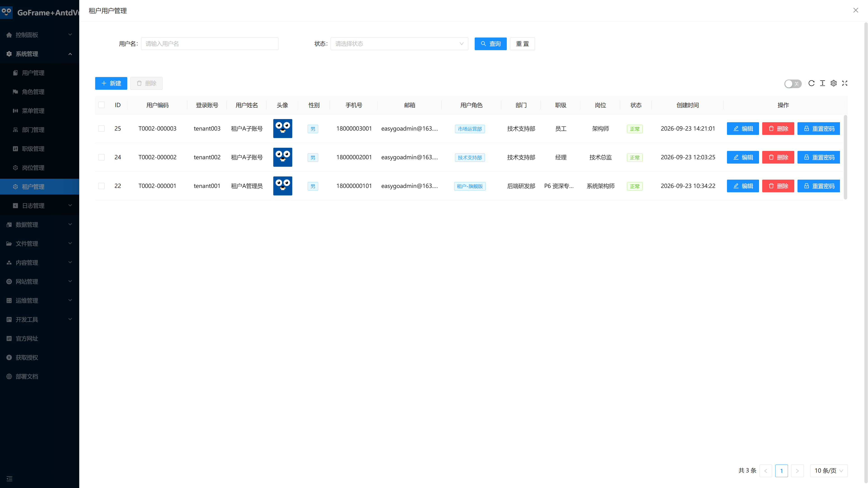Click the table refresh icon
This screenshot has width=868, height=488.
click(x=811, y=83)
